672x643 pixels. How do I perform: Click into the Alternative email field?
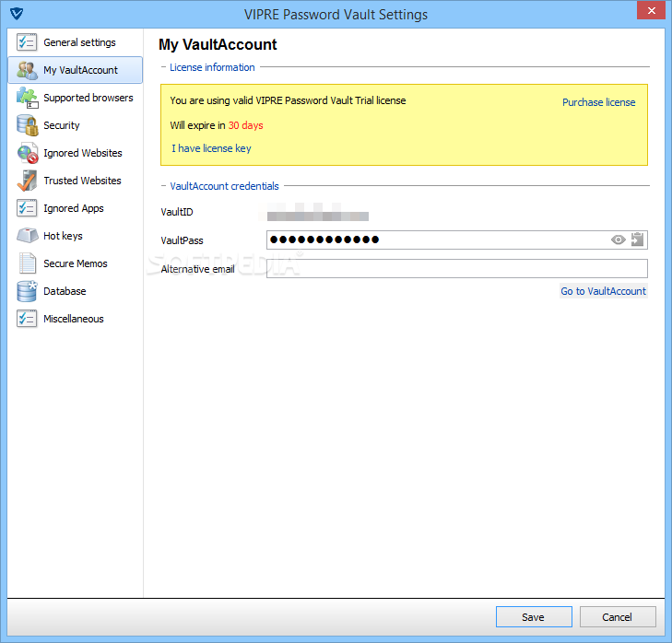point(457,269)
